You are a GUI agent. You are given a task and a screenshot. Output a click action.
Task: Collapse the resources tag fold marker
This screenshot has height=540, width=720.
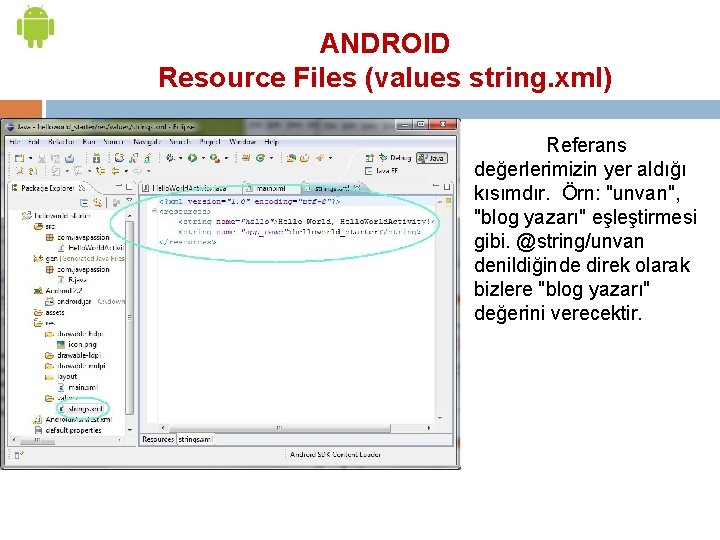point(154,211)
